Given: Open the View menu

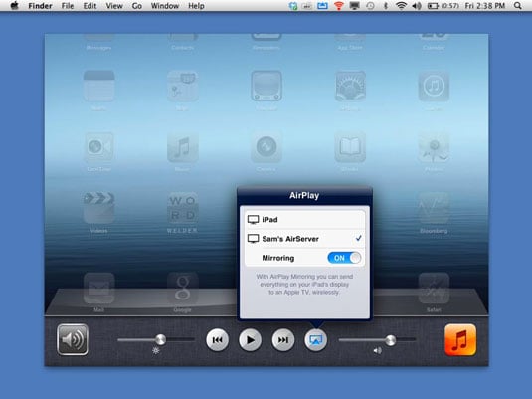Looking at the screenshot, I should click(x=114, y=6).
